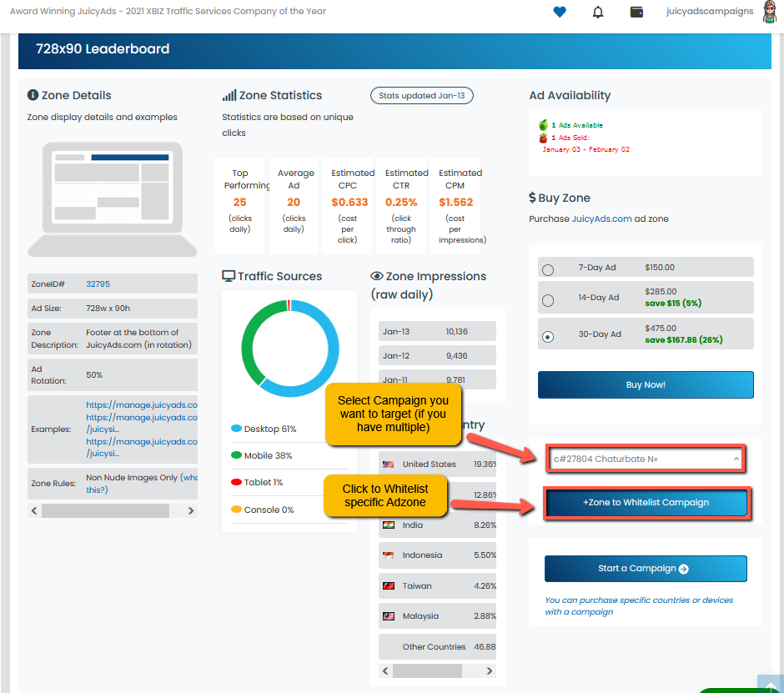Open the notifications bell
The image size is (784, 693).
tap(597, 12)
